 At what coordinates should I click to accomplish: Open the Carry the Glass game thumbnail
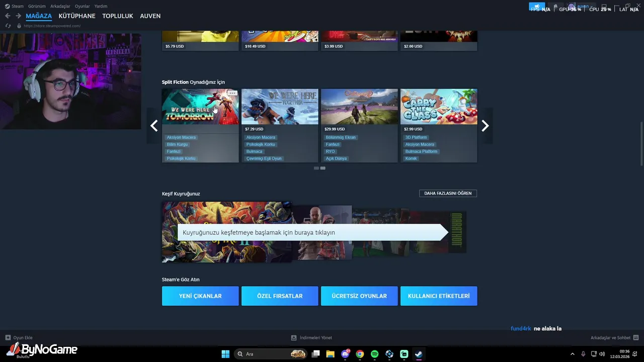point(439,107)
